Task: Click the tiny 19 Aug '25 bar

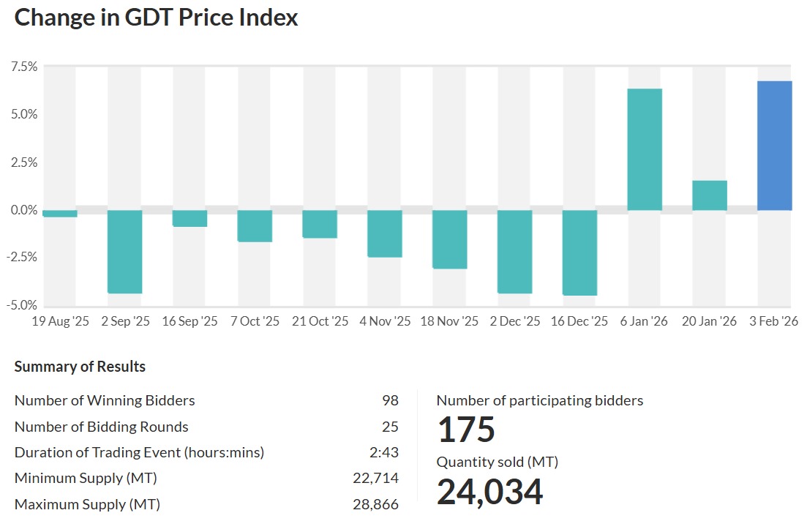Action: tap(60, 214)
